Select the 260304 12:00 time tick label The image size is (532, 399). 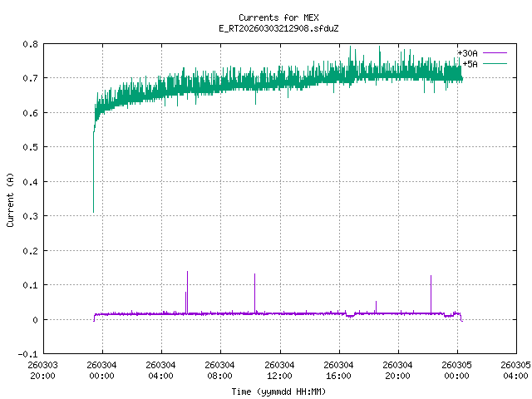pos(279,369)
